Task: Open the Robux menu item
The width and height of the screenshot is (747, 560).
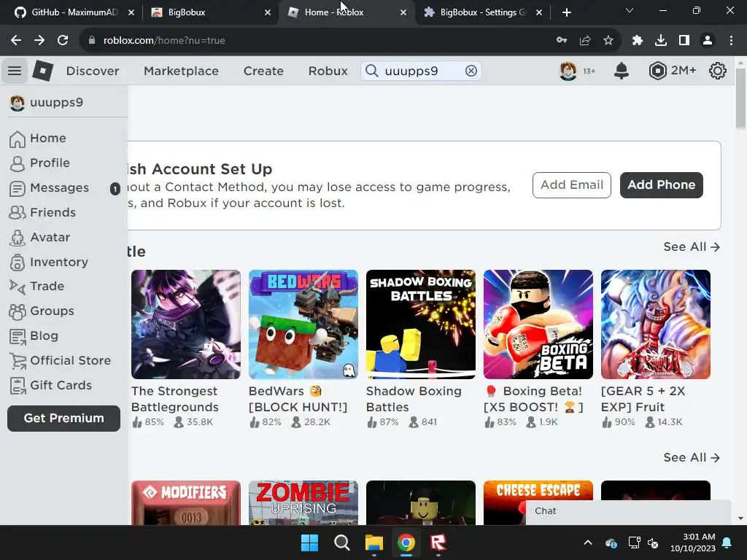Action: (x=328, y=71)
